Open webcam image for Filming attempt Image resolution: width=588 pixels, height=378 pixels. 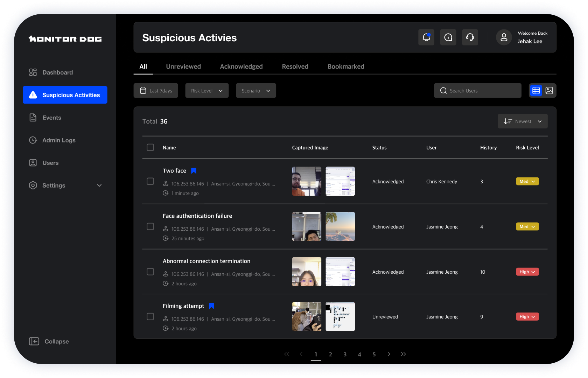[307, 316]
